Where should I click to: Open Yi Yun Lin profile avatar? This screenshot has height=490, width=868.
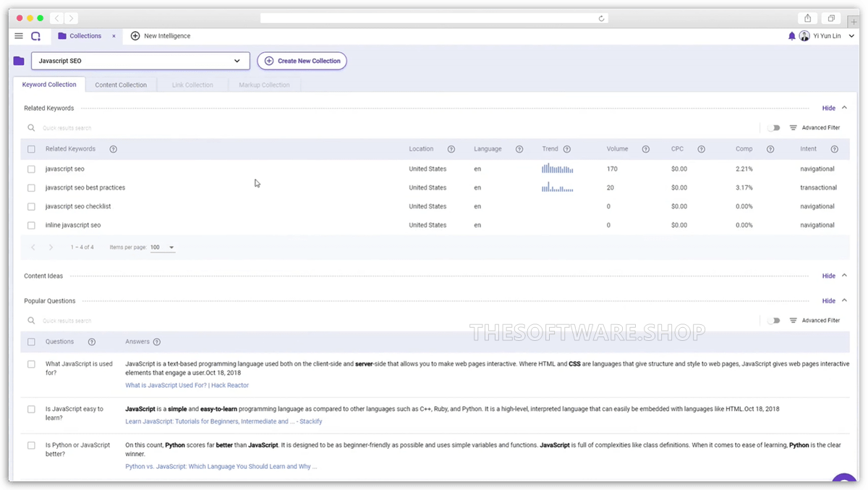tap(804, 35)
